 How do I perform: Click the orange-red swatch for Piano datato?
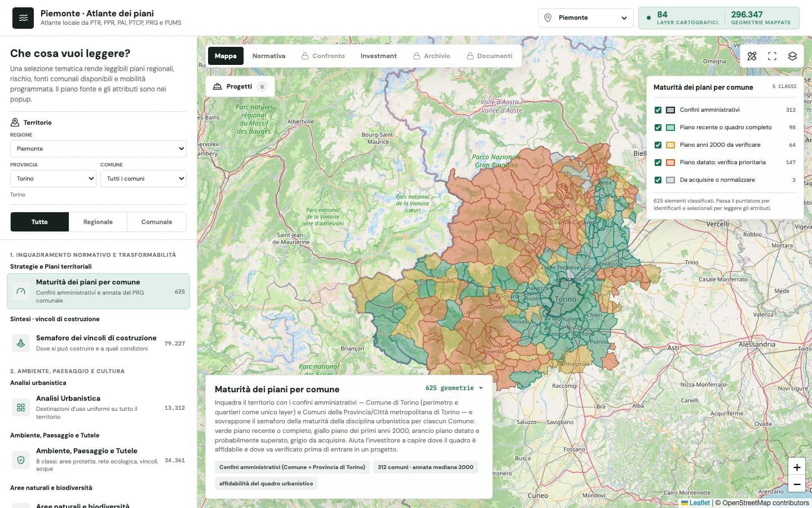(670, 163)
